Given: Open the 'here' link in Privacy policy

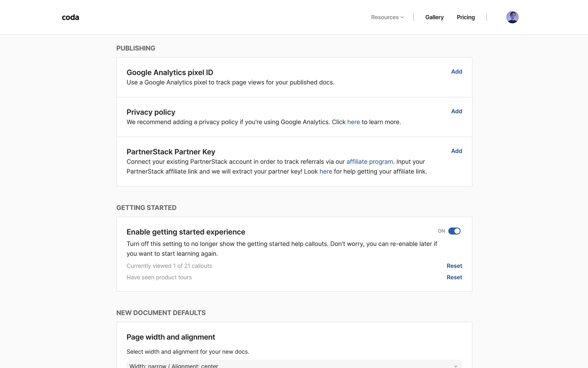Looking at the screenshot, I should coord(353,122).
